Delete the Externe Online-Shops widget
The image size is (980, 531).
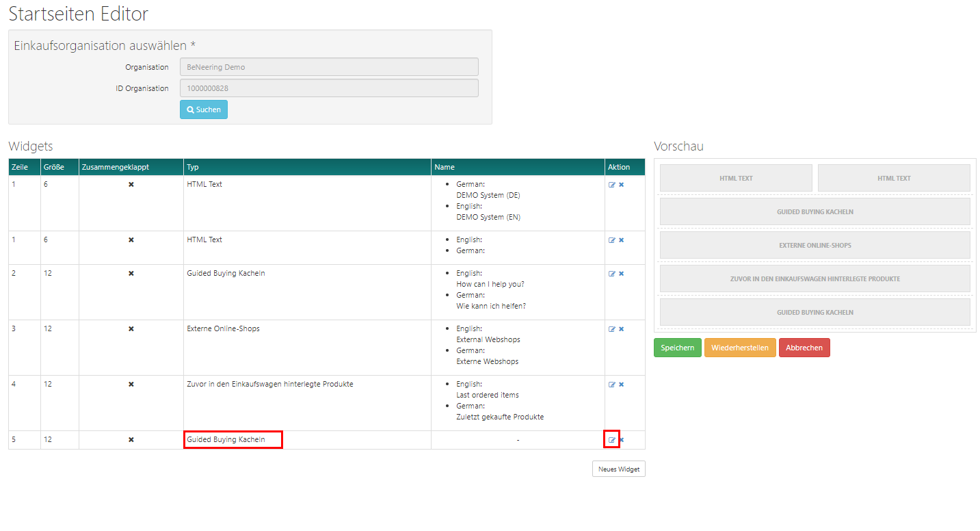click(x=621, y=329)
